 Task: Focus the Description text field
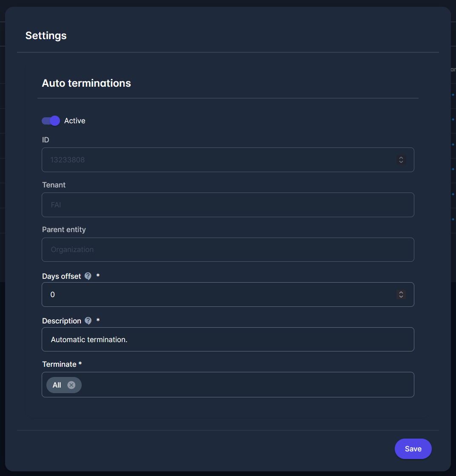pyautogui.click(x=228, y=340)
